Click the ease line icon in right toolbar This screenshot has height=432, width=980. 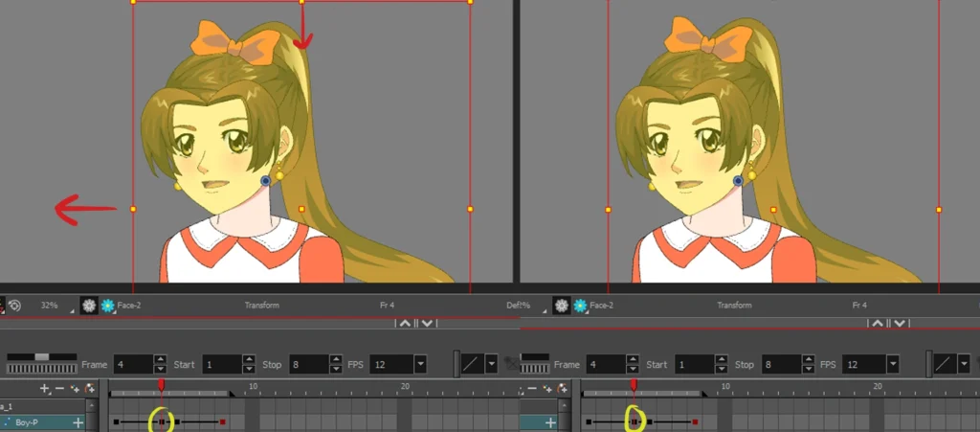(x=945, y=364)
